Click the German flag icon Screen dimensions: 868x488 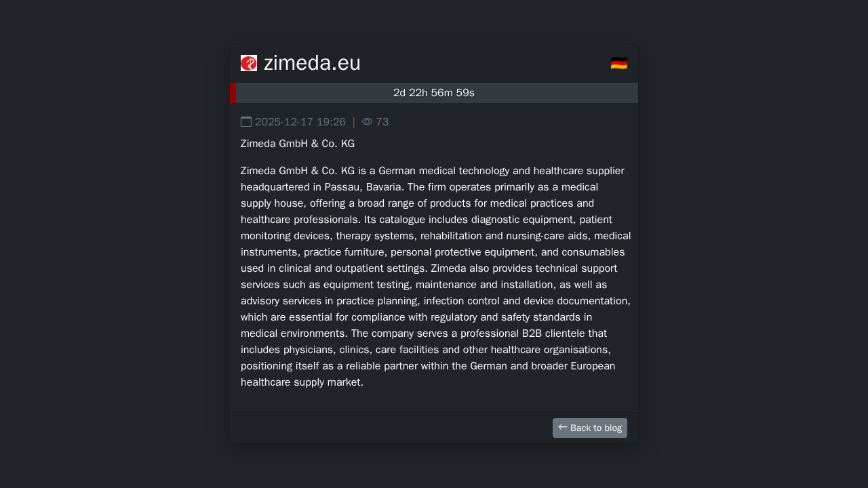point(618,63)
